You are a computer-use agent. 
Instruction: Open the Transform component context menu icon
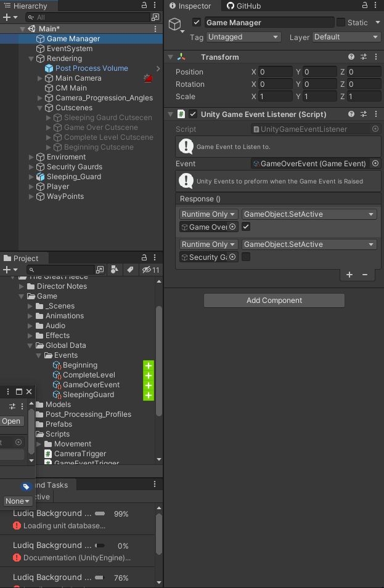(x=377, y=57)
